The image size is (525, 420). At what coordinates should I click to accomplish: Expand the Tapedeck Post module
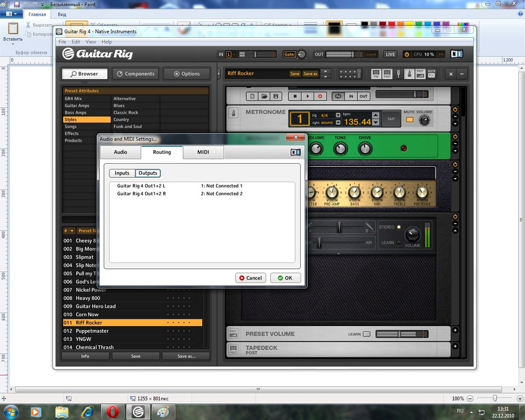coord(455,346)
